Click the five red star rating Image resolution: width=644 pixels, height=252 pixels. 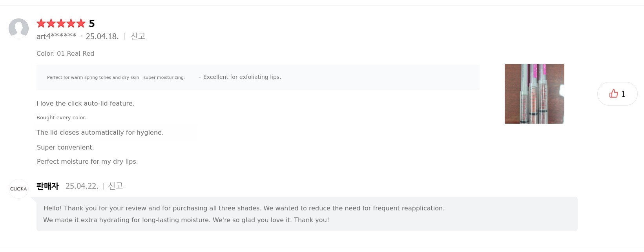61,24
